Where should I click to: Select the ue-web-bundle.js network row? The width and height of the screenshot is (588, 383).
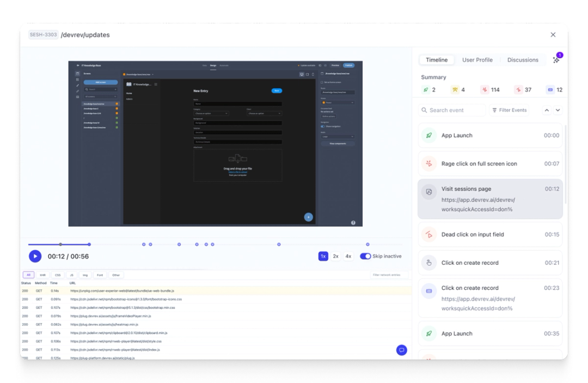(x=216, y=291)
